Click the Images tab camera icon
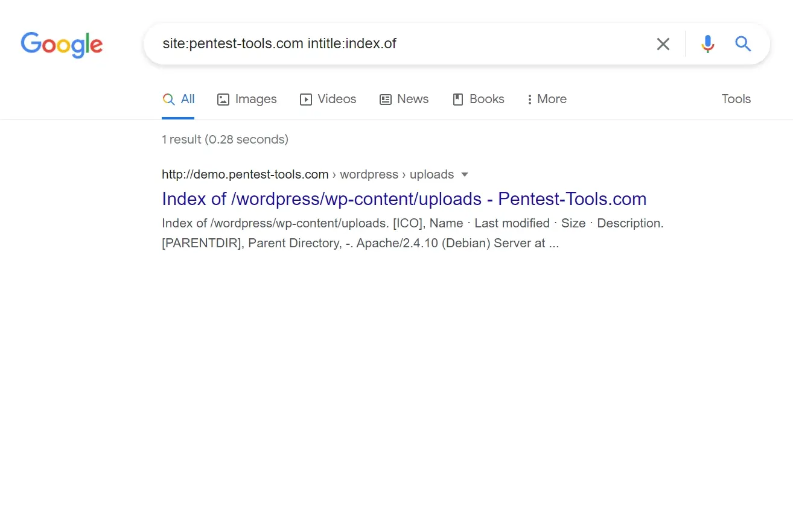Screen dimensions: 793x532 point(225,99)
